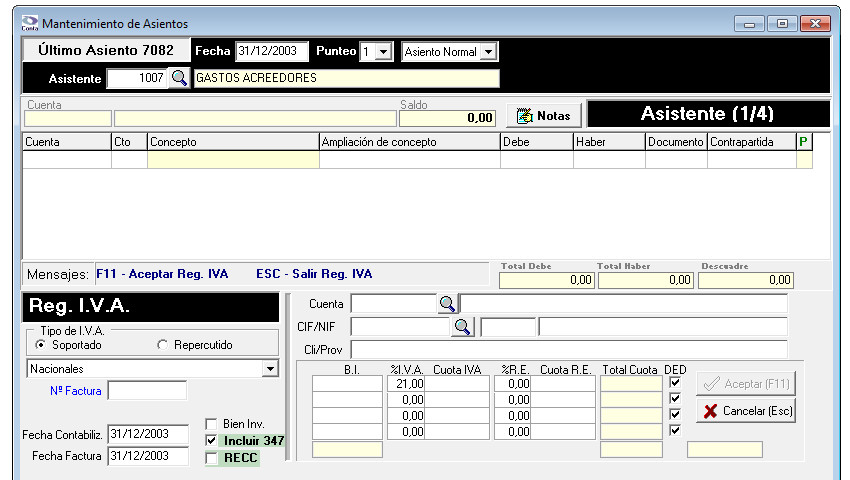Click the %I.V.A. field showing 21,00
Image resolution: width=850 pixels, height=480 pixels.
pos(407,383)
